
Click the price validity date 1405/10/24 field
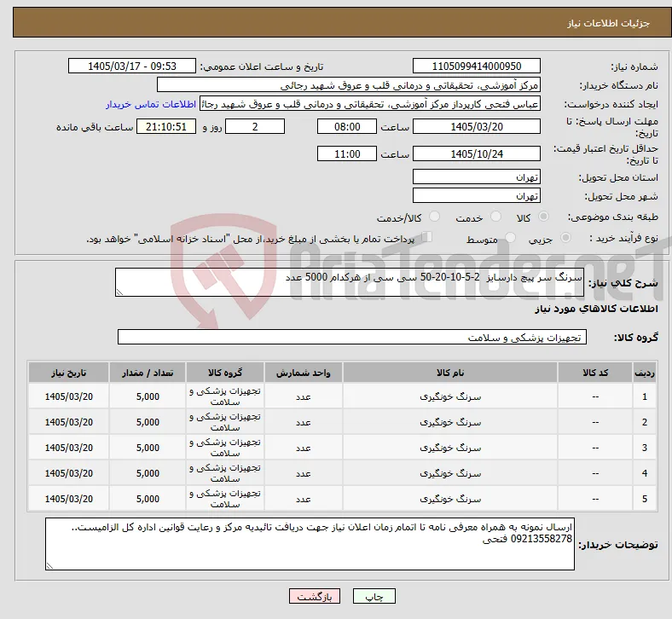pyautogui.click(x=476, y=153)
